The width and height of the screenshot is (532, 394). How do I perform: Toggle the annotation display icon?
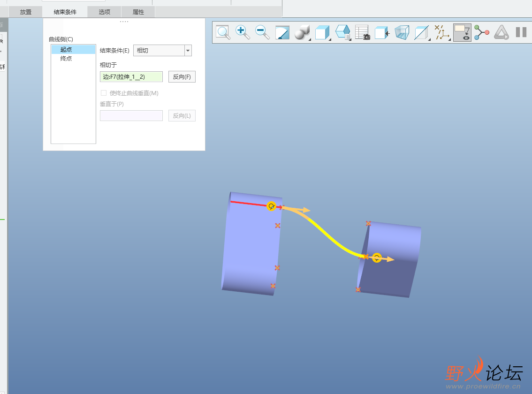point(462,32)
